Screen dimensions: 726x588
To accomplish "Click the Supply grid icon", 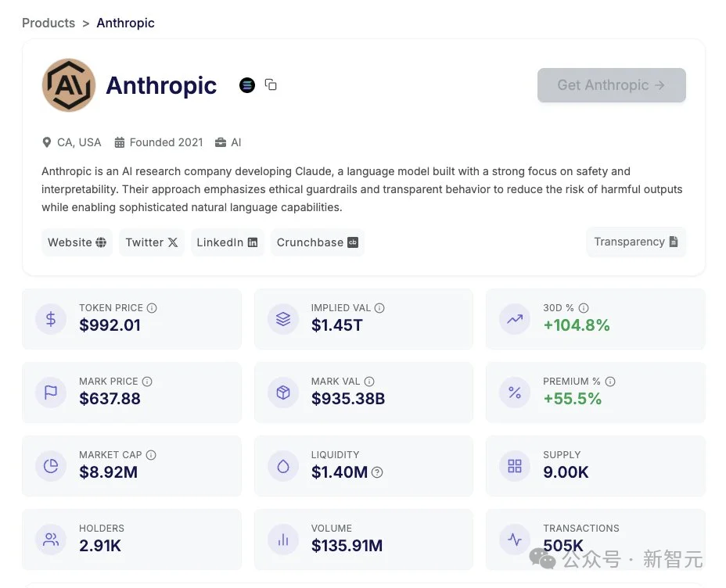I will click(x=515, y=465).
